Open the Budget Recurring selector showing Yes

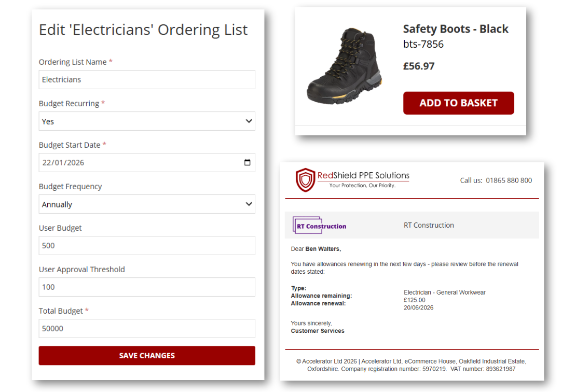click(145, 121)
